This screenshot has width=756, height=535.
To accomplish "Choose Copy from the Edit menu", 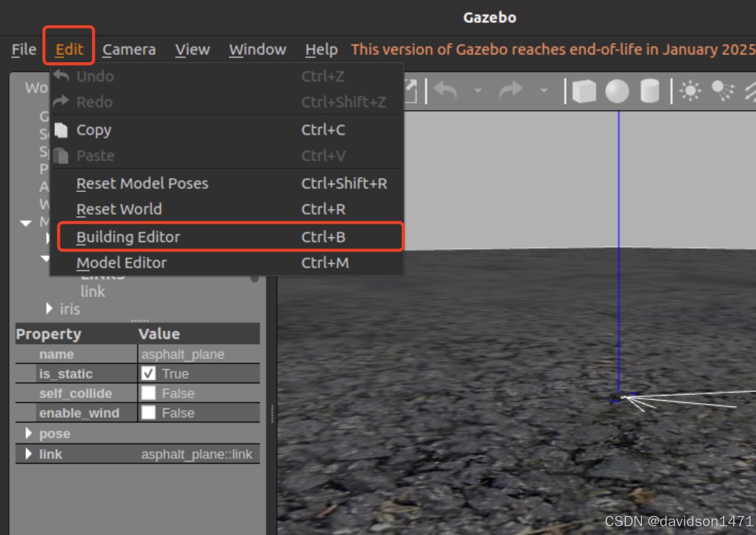I will pyautogui.click(x=227, y=130).
